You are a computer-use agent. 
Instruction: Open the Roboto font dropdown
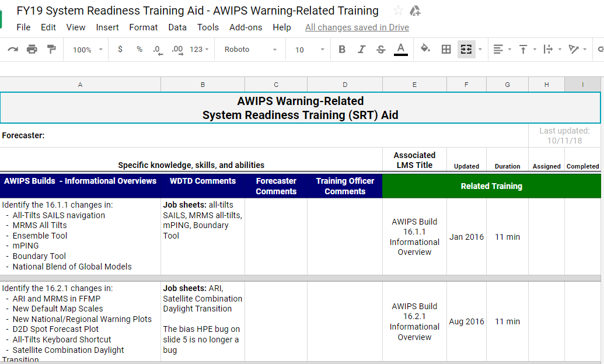coord(250,50)
